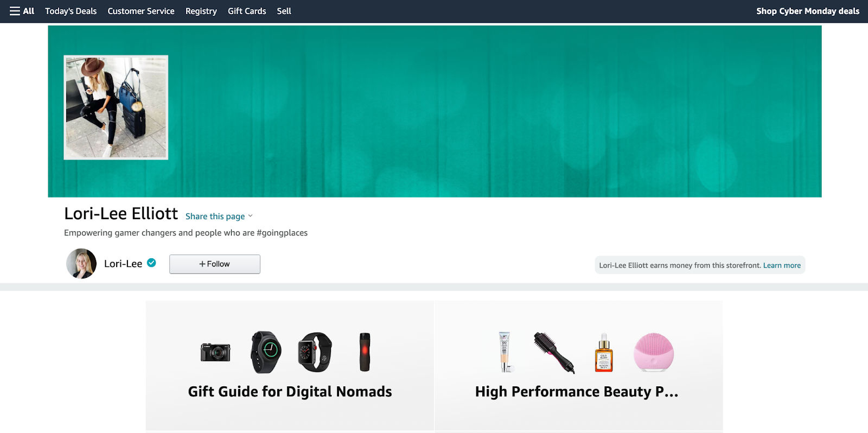Open the Learn more link
The width and height of the screenshot is (868, 433).
pos(782,265)
